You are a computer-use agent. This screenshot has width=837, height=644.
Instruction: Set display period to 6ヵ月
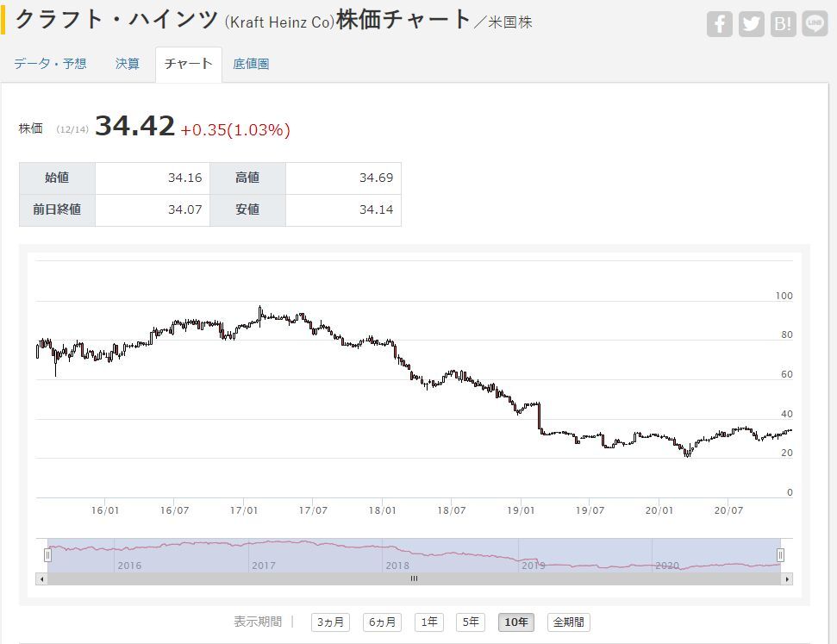[x=382, y=622]
